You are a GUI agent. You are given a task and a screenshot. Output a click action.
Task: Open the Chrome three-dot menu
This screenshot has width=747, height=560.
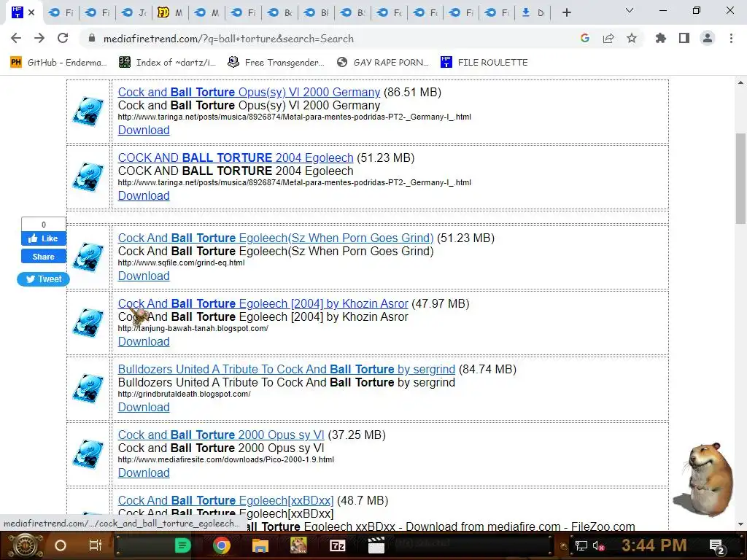[731, 38]
